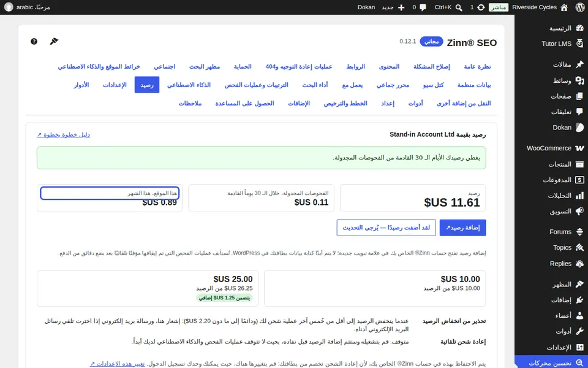Switch to إصلاح المشكلة tab
Image resolution: width=588 pixels, height=368 pixels.
tap(432, 66)
